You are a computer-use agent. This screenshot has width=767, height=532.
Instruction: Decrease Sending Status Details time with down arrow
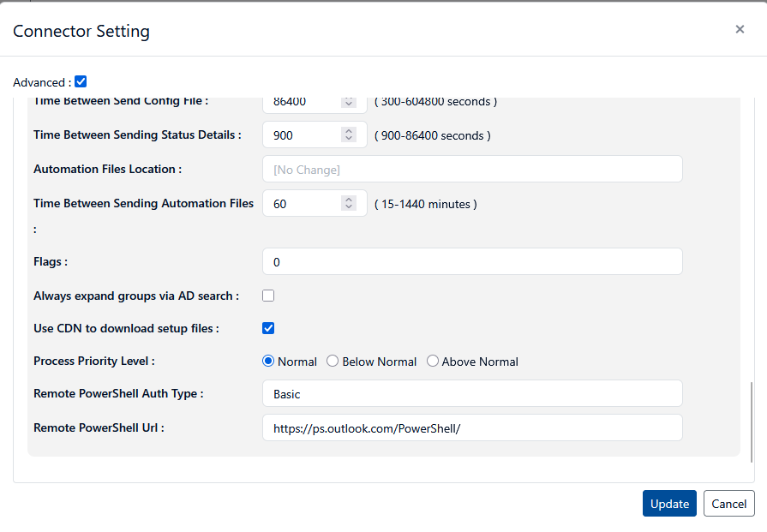point(349,138)
